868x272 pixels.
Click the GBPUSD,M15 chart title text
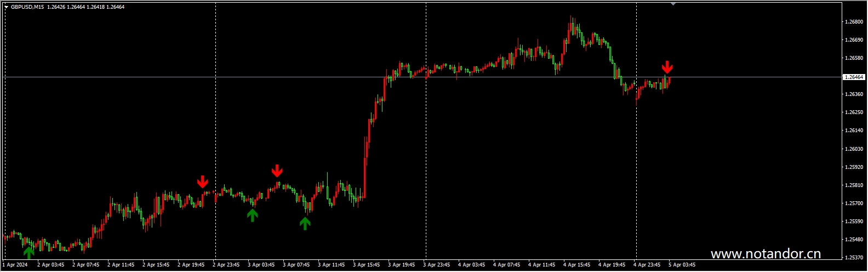[x=27, y=7]
